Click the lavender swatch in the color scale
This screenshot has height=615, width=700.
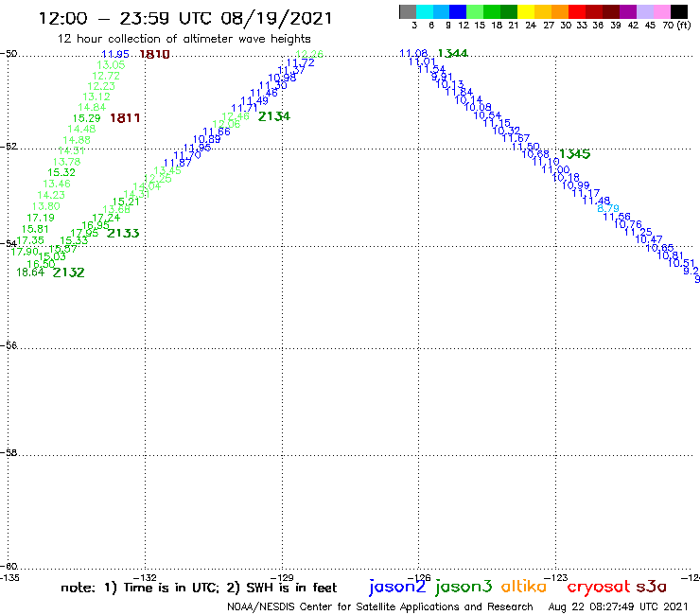644,11
